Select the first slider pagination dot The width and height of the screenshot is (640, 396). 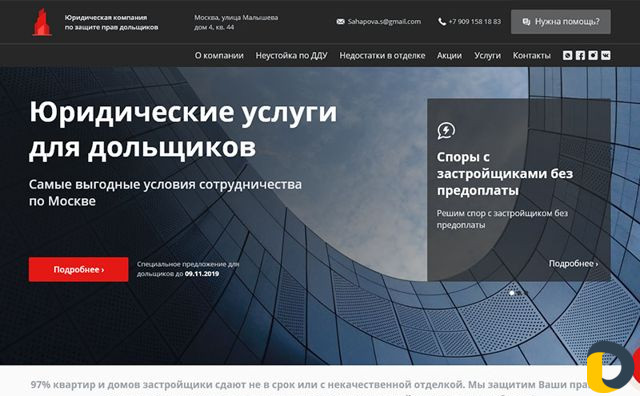pyautogui.click(x=512, y=293)
